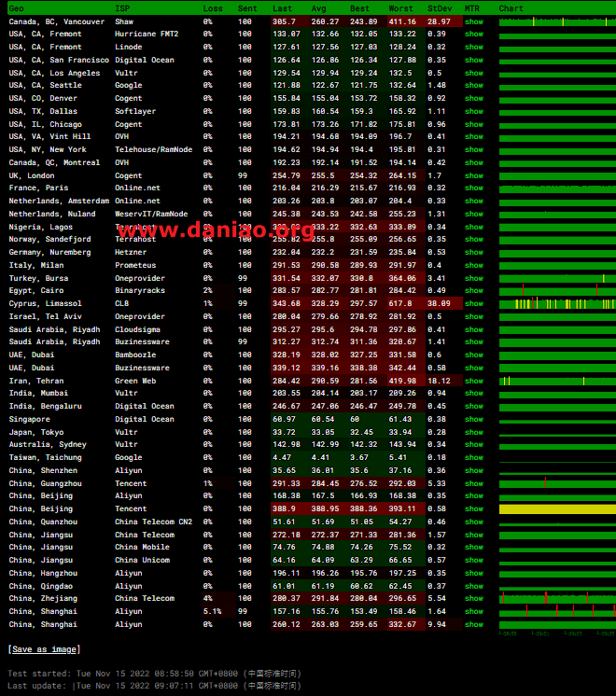This screenshot has width=616, height=696.
Task: Show MTR for France, Paris Online.net
Action: (x=474, y=188)
